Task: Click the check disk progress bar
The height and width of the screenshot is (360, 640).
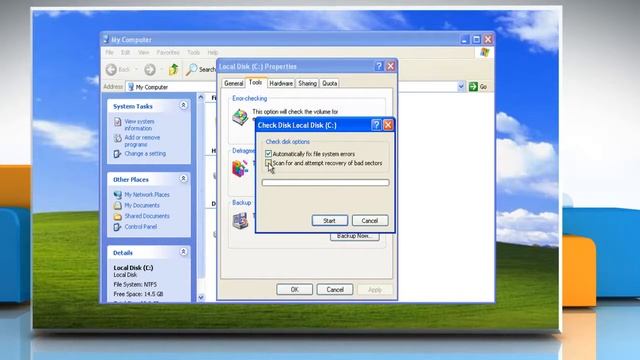Action: pyautogui.click(x=325, y=182)
